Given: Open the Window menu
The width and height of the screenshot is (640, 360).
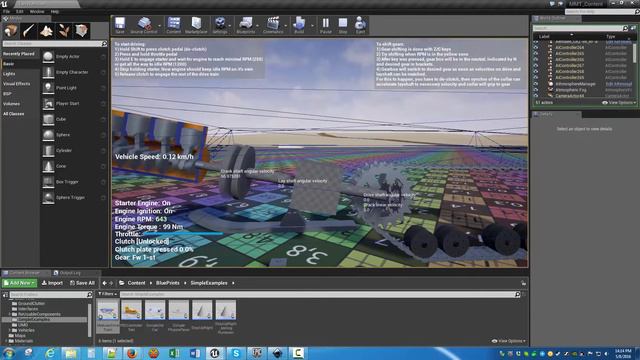Looking at the screenshot, I should pyautogui.click(x=37, y=11).
